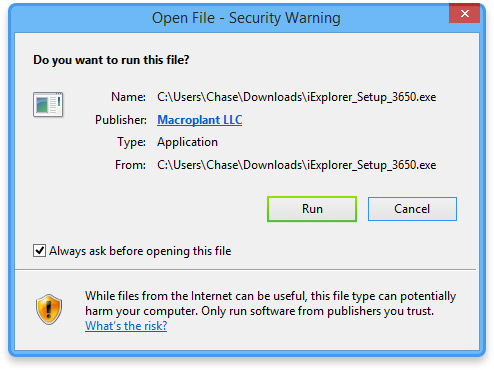
Task: Click the Run button
Action: [x=312, y=209]
